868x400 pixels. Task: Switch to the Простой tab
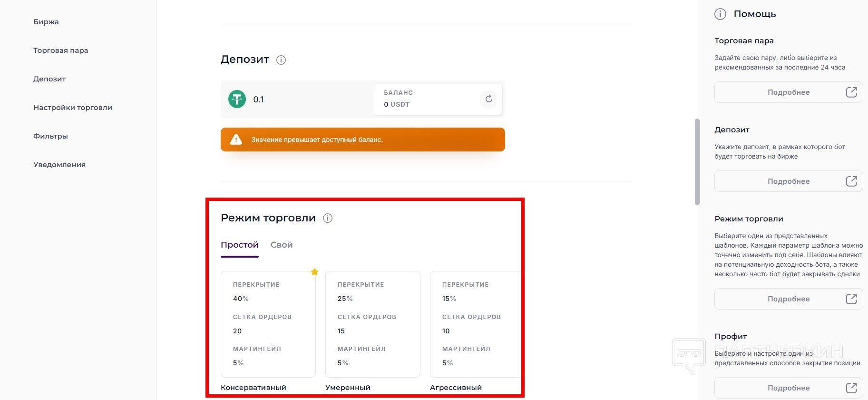click(x=239, y=245)
